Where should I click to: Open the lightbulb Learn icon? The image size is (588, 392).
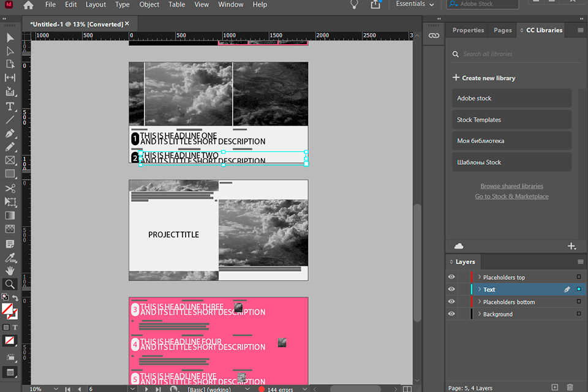point(354,4)
